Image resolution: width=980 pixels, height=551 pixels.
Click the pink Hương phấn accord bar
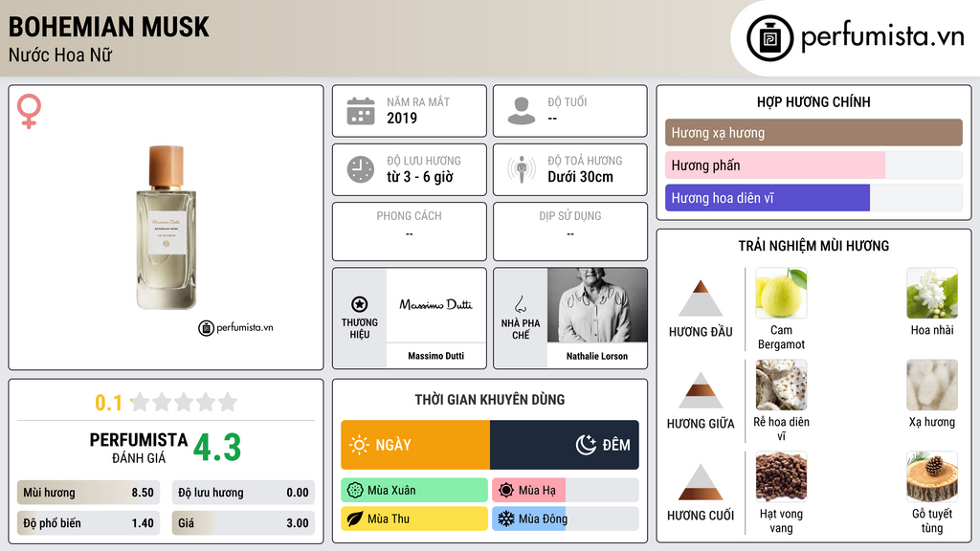point(813,165)
